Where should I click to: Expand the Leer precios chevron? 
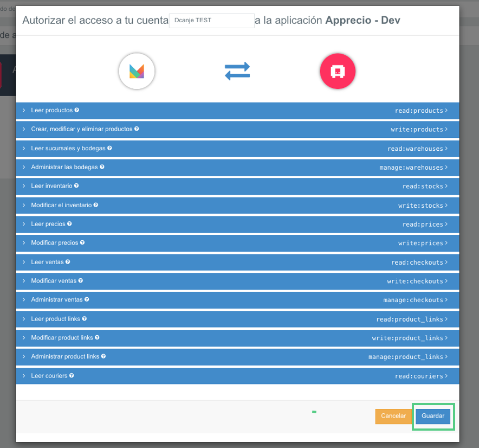click(x=24, y=224)
